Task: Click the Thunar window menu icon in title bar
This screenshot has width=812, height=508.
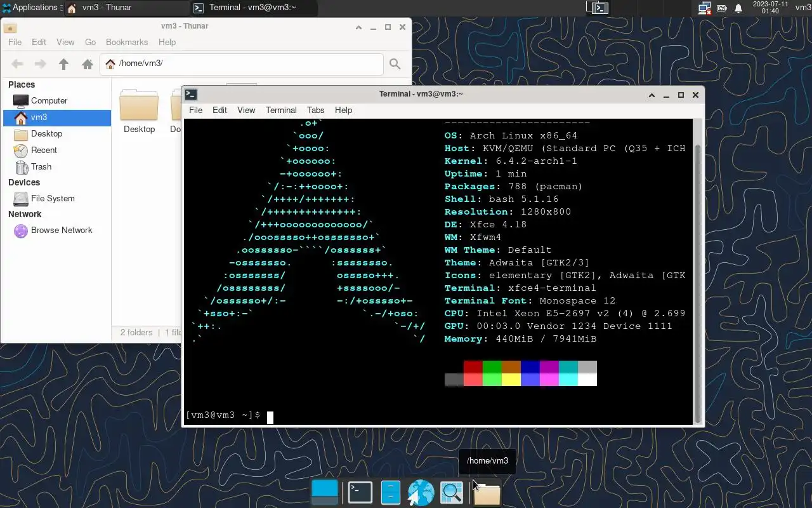Action: (10, 27)
